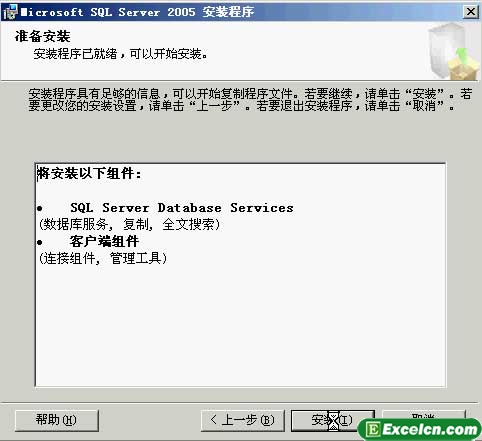This screenshot has height=441, width=482.
Task: Click the green E logo of Excelcn.com
Action: [372, 429]
